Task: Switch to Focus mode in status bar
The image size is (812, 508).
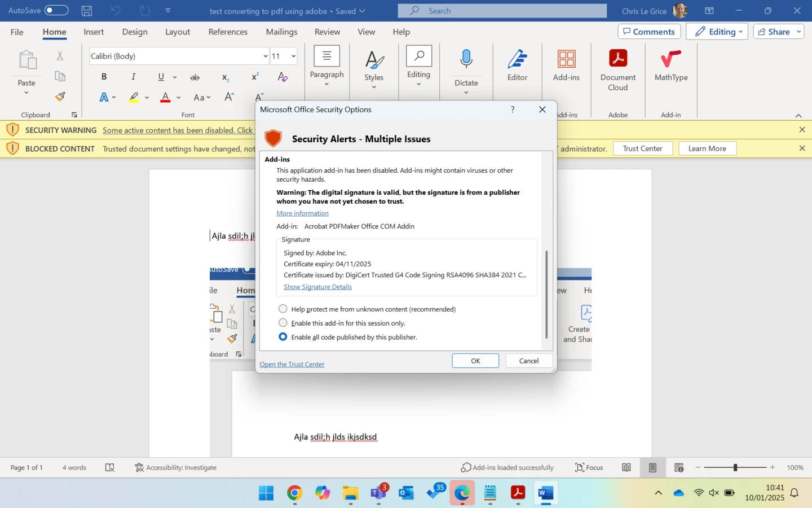Action: pyautogui.click(x=589, y=467)
